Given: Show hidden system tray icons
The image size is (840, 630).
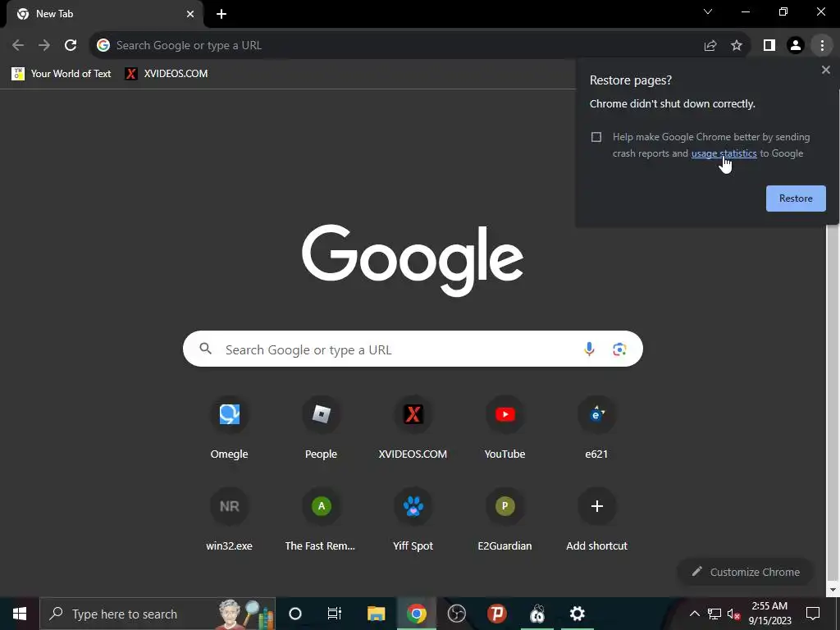Looking at the screenshot, I should (694, 614).
